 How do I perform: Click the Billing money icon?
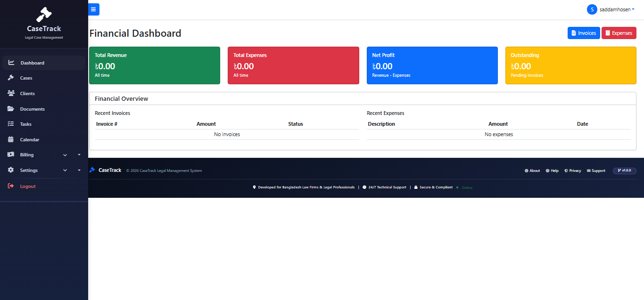(x=11, y=154)
